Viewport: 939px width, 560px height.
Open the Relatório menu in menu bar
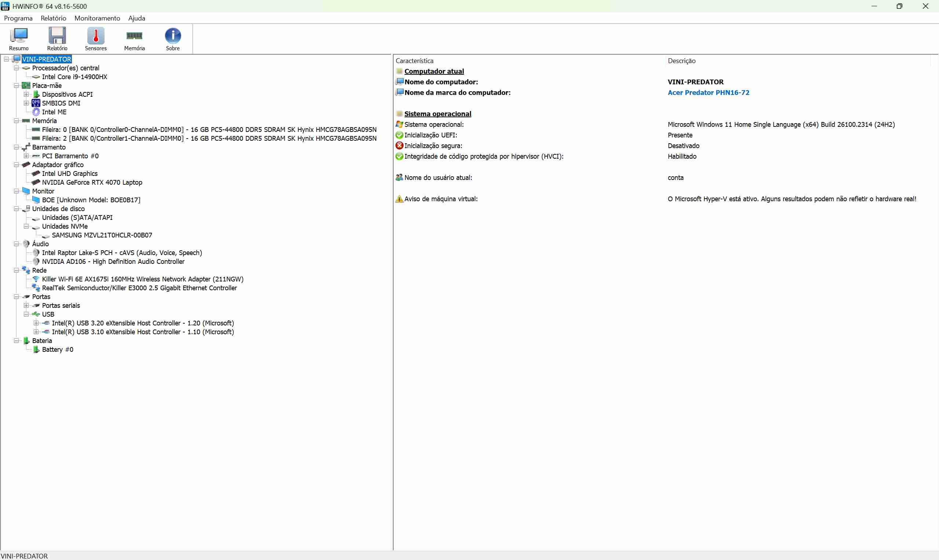(x=53, y=18)
